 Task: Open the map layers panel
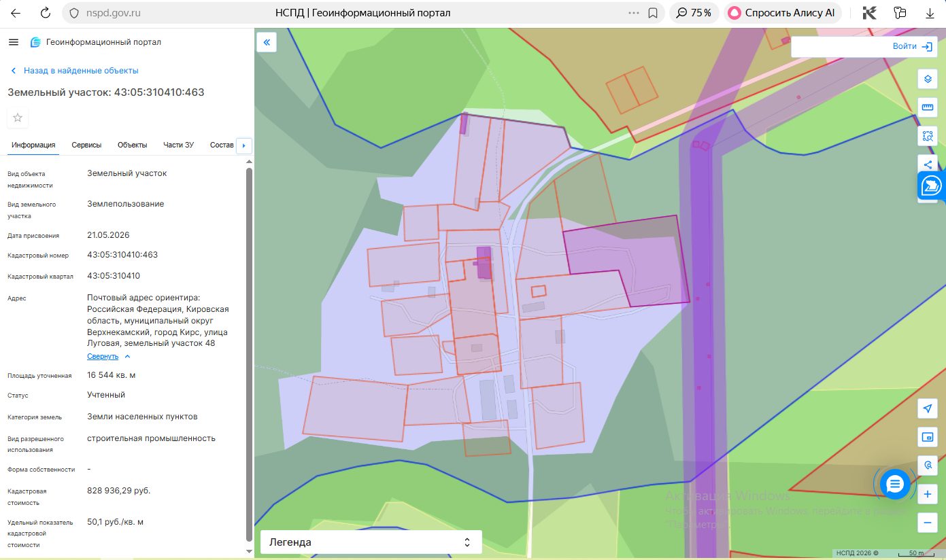pos(927,79)
